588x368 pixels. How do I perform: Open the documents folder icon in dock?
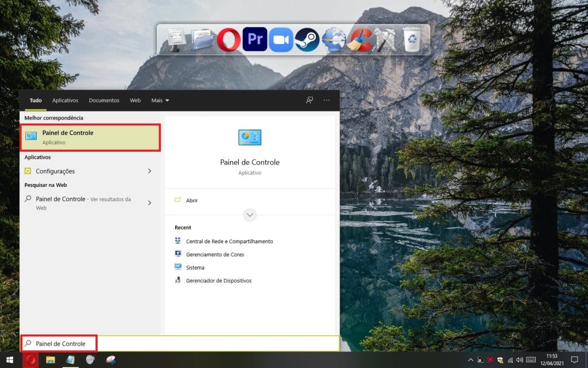203,40
